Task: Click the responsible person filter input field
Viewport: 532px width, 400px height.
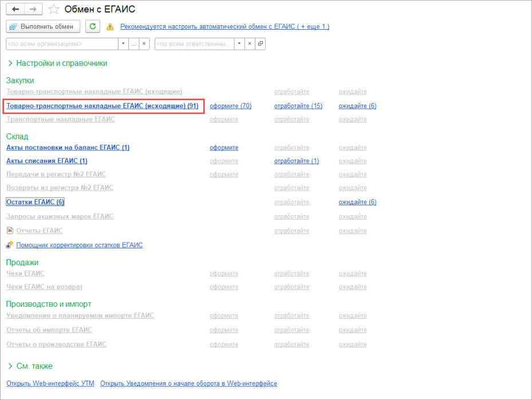Action: (x=194, y=43)
